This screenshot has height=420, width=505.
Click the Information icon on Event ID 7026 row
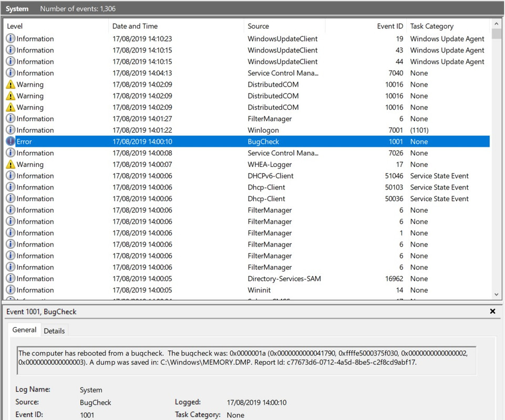click(11, 153)
